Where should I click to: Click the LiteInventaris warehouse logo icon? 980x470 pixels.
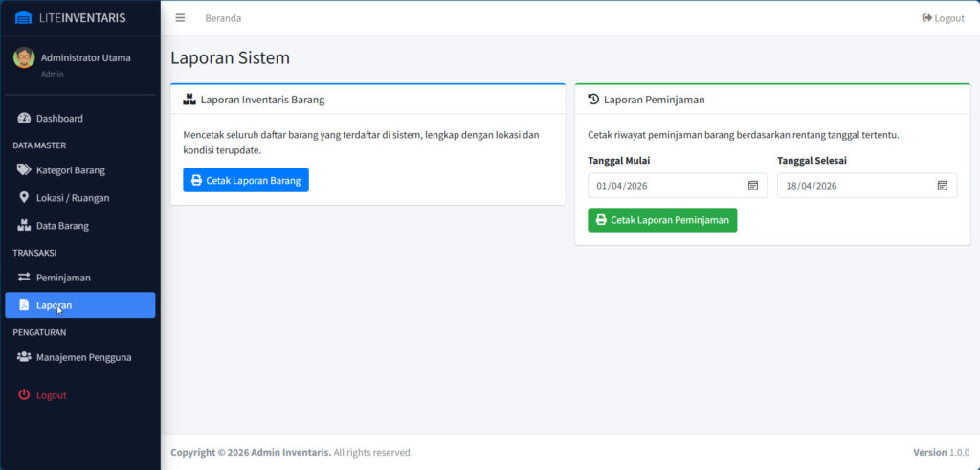tap(24, 18)
